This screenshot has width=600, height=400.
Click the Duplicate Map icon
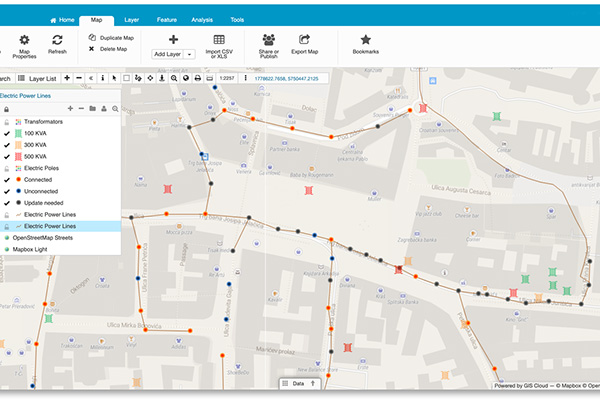tap(92, 38)
